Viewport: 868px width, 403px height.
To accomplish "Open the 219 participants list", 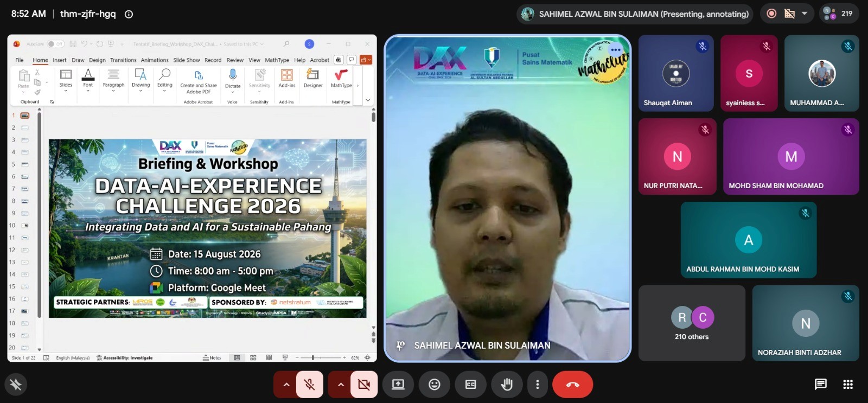I will 839,14.
